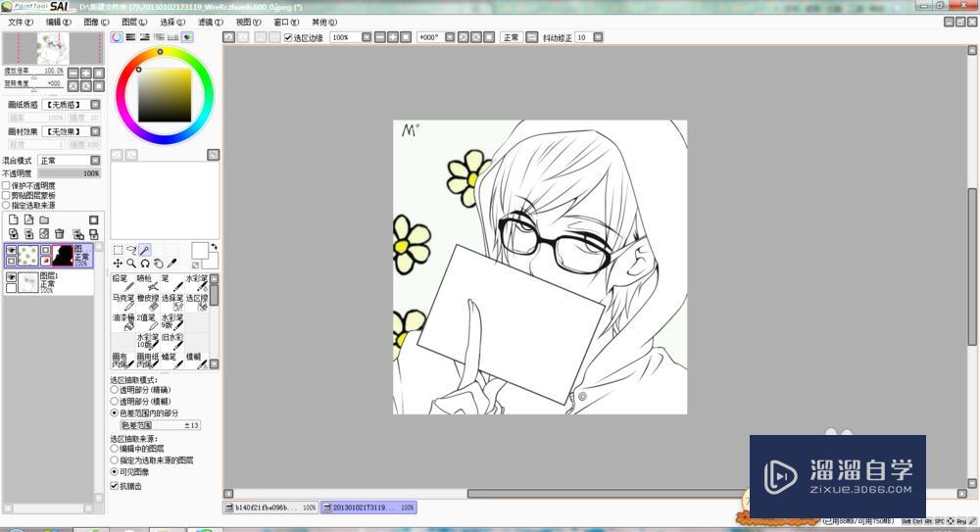The height and width of the screenshot is (532, 980).
Task: Click the undo button in the toolbar
Action: (x=229, y=37)
